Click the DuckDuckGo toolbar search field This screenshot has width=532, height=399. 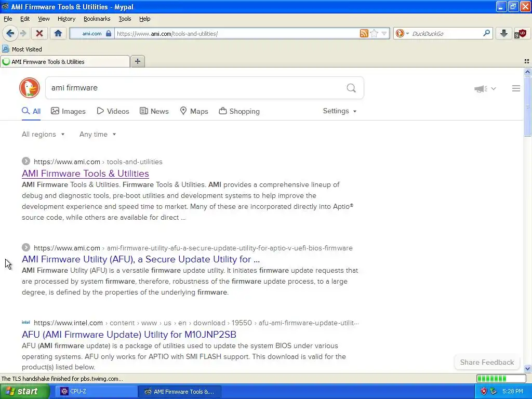[x=446, y=34]
